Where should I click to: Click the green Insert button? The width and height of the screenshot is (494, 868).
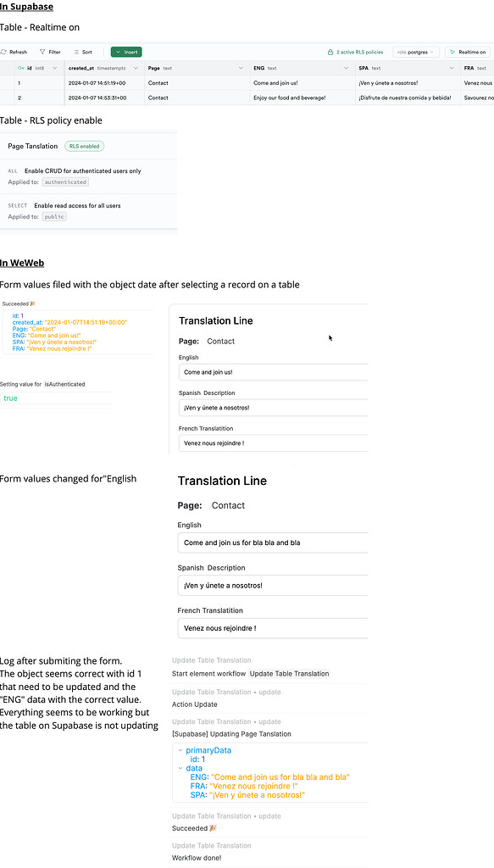(126, 52)
